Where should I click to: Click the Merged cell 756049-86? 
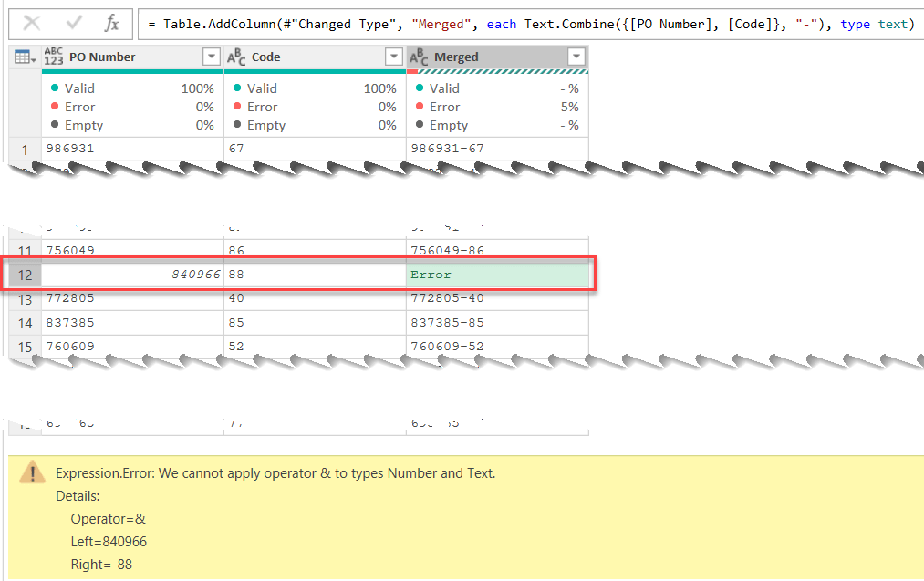pos(497,249)
